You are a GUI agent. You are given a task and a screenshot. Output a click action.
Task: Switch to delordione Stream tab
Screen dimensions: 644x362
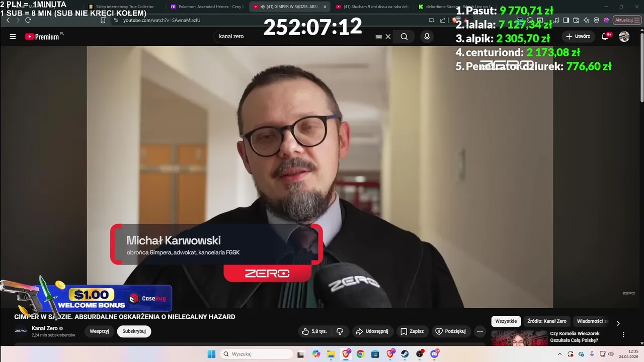pos(454,7)
